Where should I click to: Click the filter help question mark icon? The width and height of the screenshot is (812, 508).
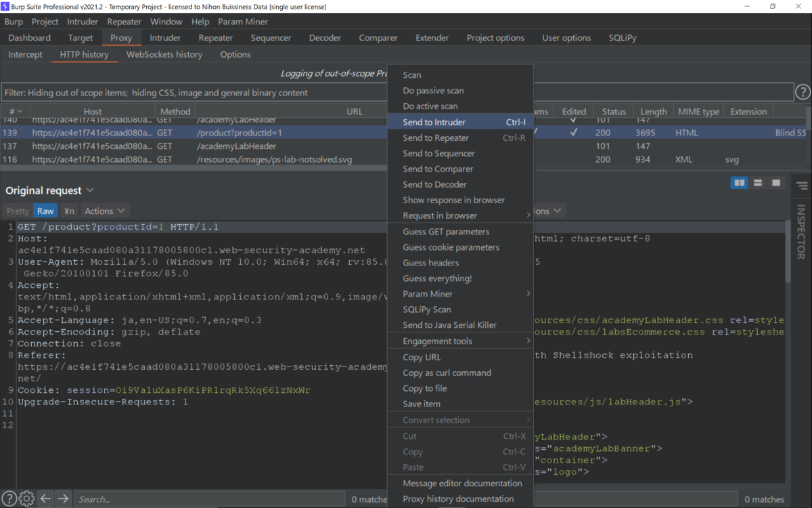(803, 92)
